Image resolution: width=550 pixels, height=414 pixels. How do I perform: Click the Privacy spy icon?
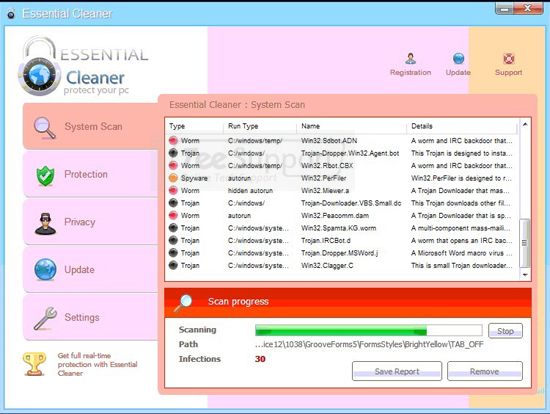[45, 223]
